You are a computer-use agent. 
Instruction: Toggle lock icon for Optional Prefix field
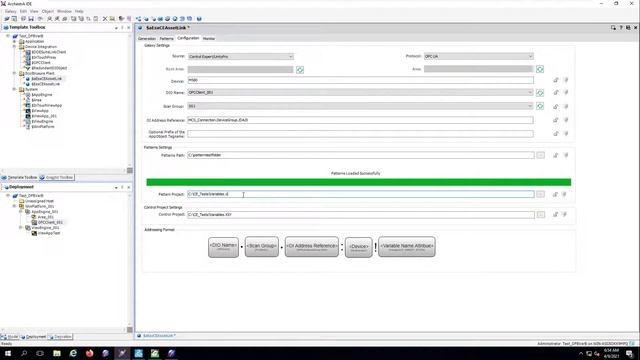[556, 133]
